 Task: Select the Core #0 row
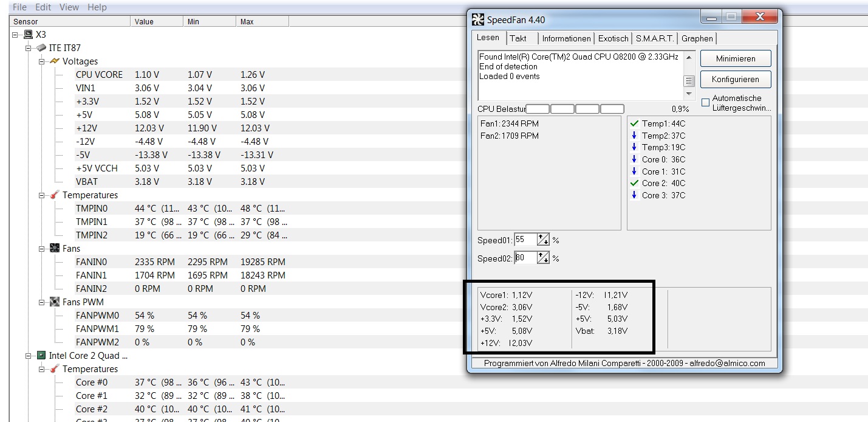point(180,382)
